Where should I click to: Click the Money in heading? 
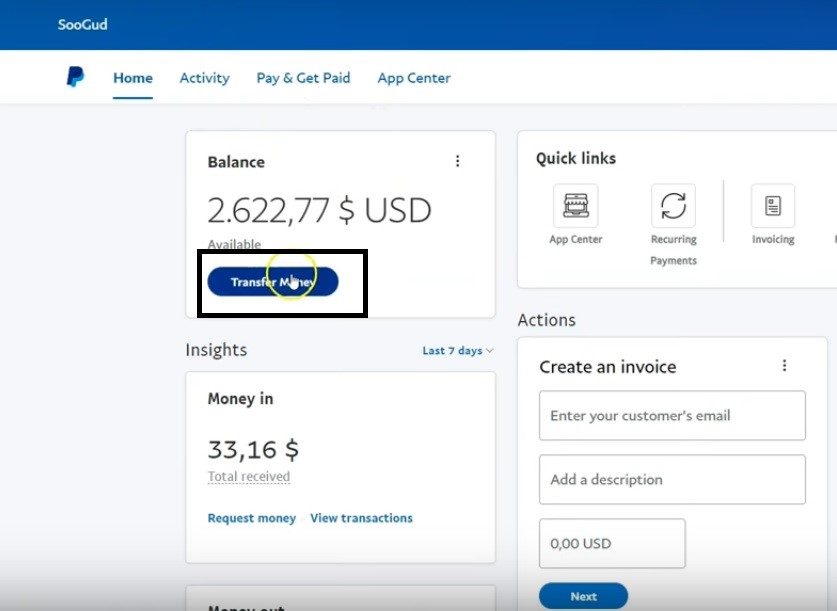240,399
